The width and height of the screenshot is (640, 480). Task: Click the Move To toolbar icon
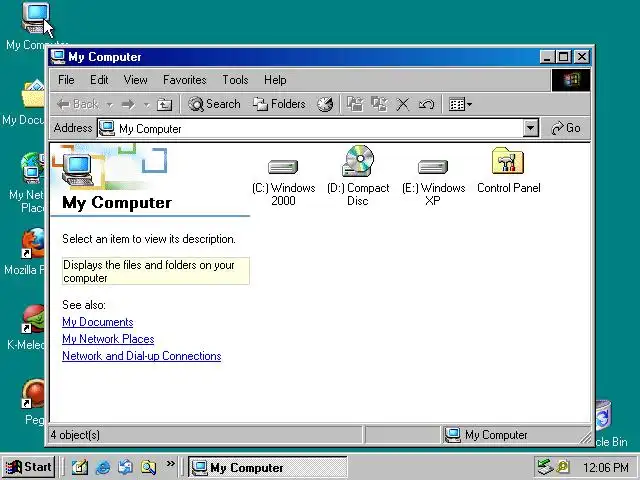(x=355, y=104)
